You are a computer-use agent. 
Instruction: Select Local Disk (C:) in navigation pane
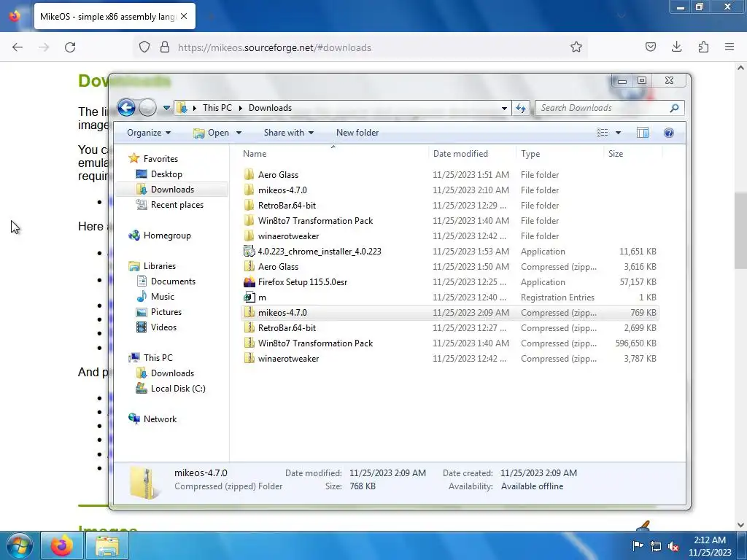[178, 389]
